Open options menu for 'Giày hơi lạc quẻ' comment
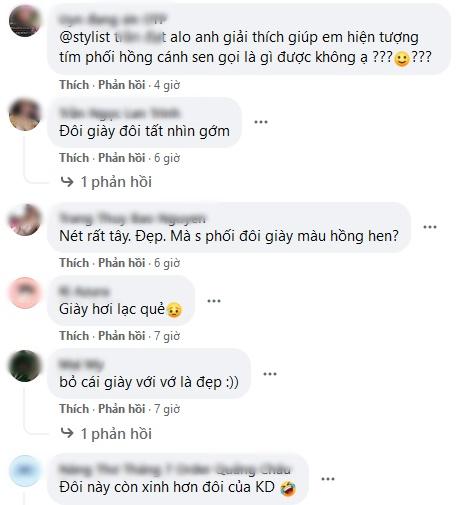Screen dimensions: 459x505 [214, 301]
